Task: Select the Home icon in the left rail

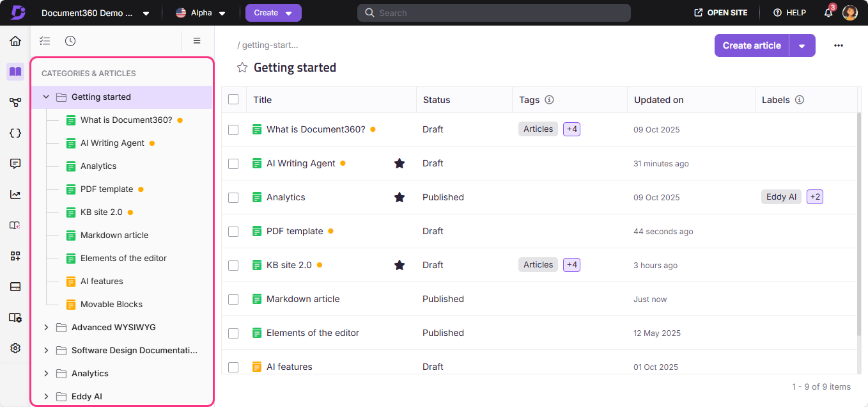Action: tap(15, 40)
